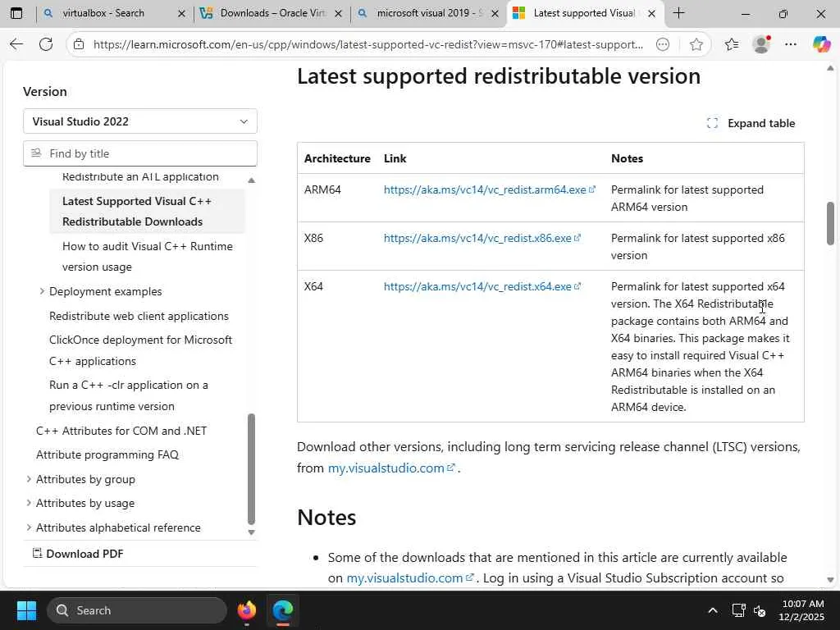Close the virtualbox - Search tab
The image size is (840, 630).
[181, 13]
